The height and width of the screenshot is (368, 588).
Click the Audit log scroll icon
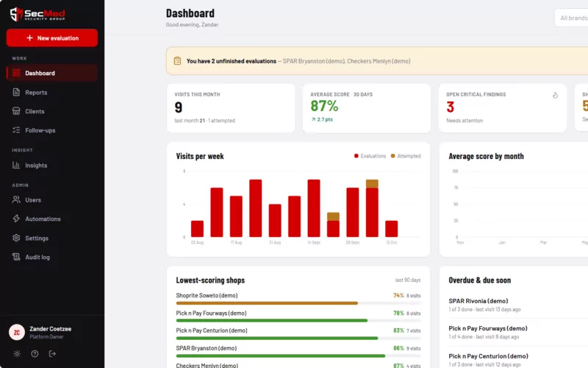[x=16, y=257]
